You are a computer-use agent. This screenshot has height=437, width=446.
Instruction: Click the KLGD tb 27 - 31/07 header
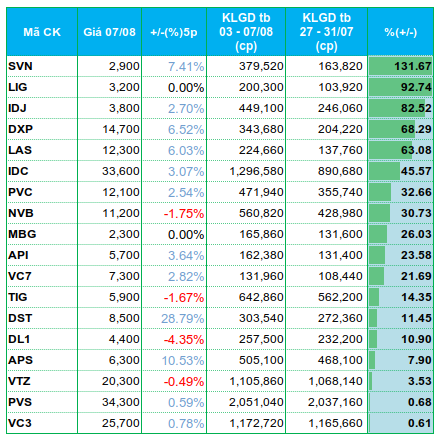click(326, 32)
